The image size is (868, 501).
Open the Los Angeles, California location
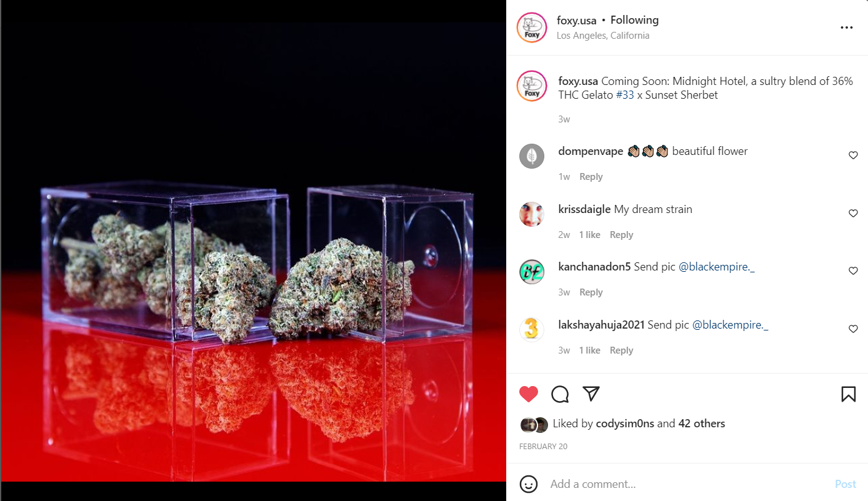[603, 36]
